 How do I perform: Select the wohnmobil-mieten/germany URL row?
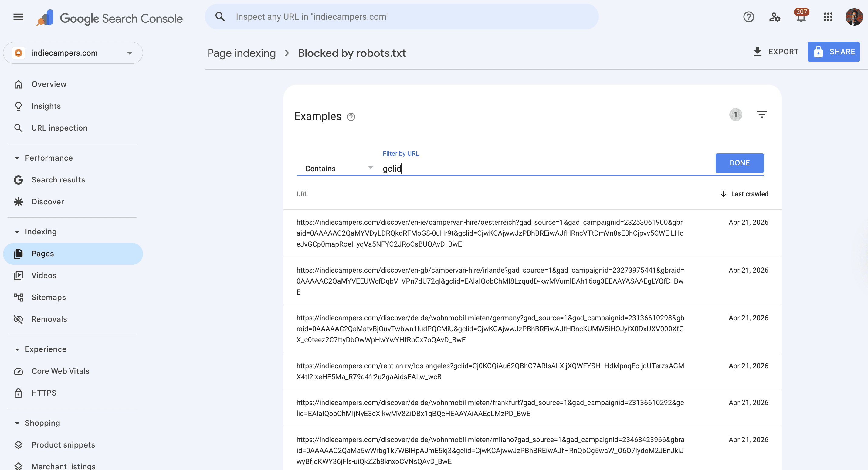[532, 329]
